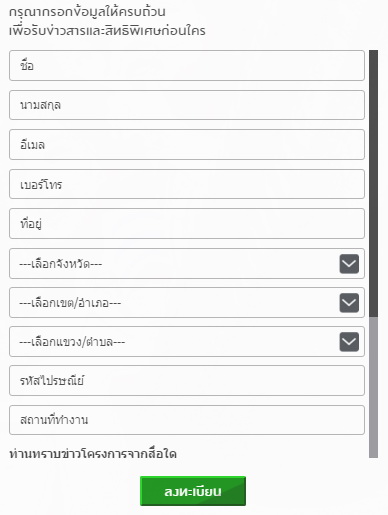Click the ที่อยู่ address field
The height and width of the screenshot is (515, 388).
[x=187, y=223]
